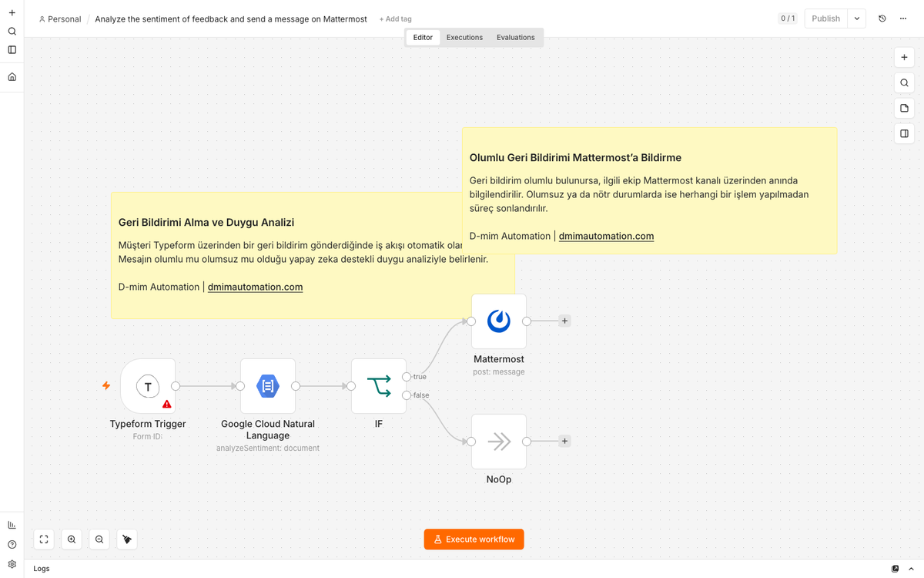The height and width of the screenshot is (578, 924).
Task: Click the Add tag button
Action: (x=395, y=19)
